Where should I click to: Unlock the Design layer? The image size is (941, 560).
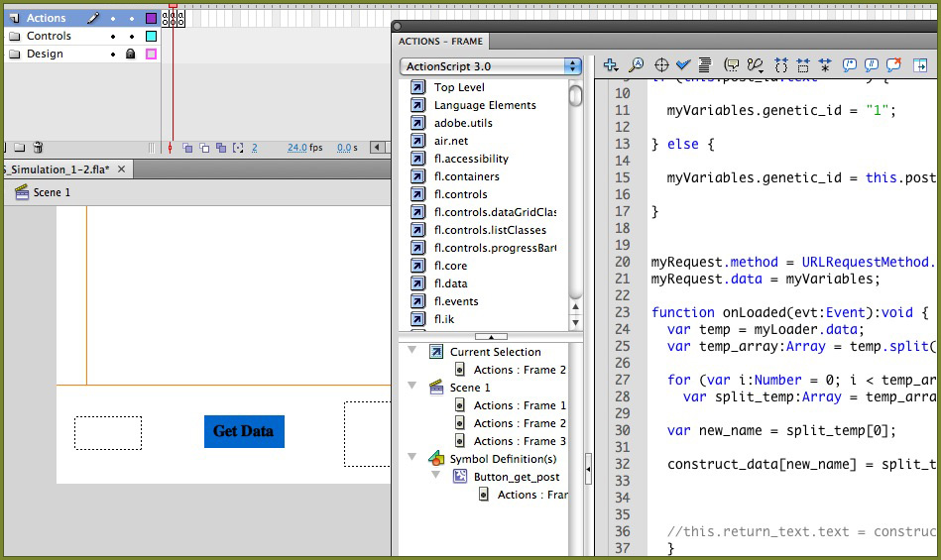click(x=130, y=55)
